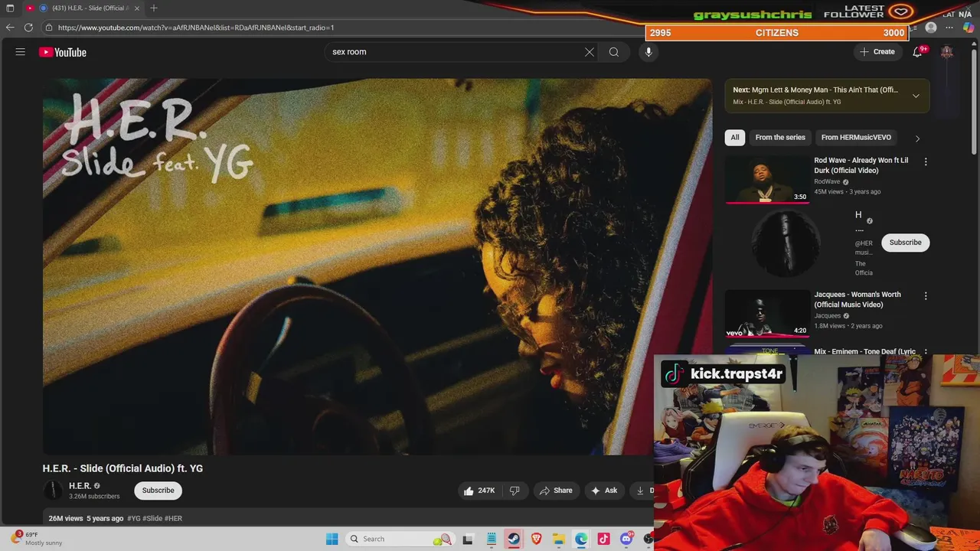
Task: Share the H.E.R. Slide video
Action: pyautogui.click(x=556, y=491)
